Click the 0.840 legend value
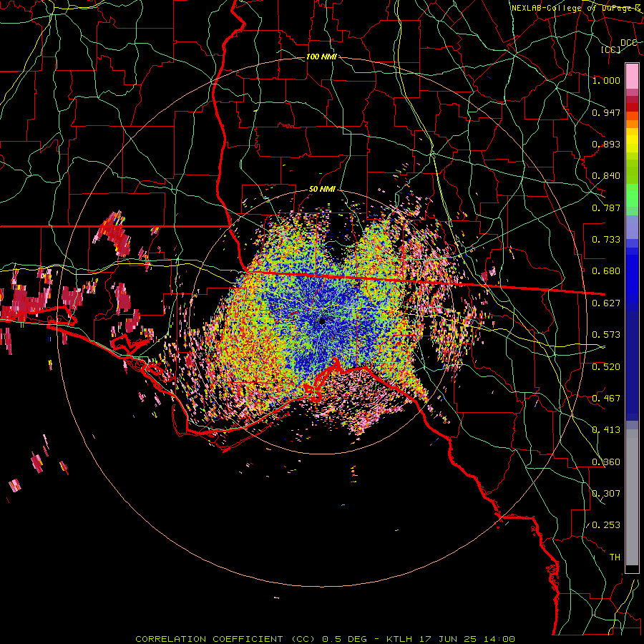Viewport: 644px width, 644px height. (x=606, y=176)
